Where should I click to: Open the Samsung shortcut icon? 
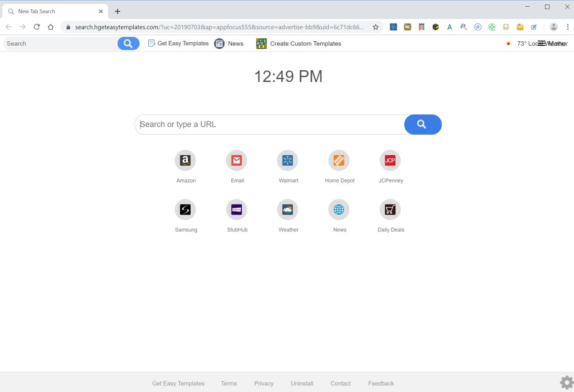(x=185, y=209)
